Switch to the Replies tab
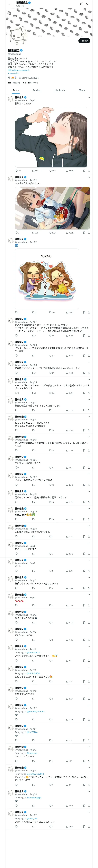 [36, 90]
